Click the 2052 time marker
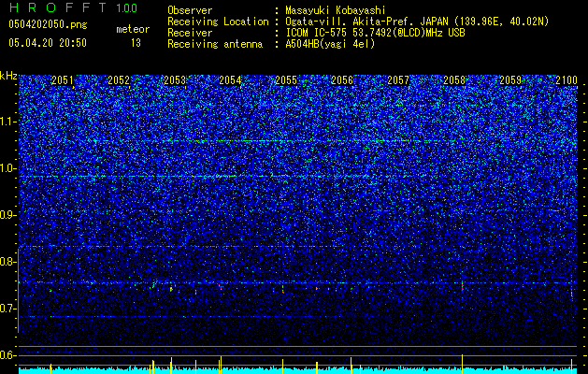 tap(119, 80)
